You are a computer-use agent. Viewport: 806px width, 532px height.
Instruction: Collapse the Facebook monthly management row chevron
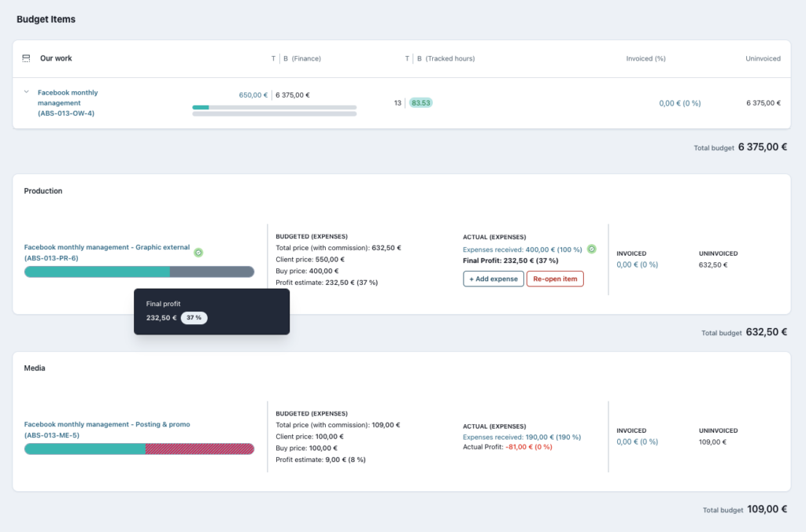coord(26,92)
